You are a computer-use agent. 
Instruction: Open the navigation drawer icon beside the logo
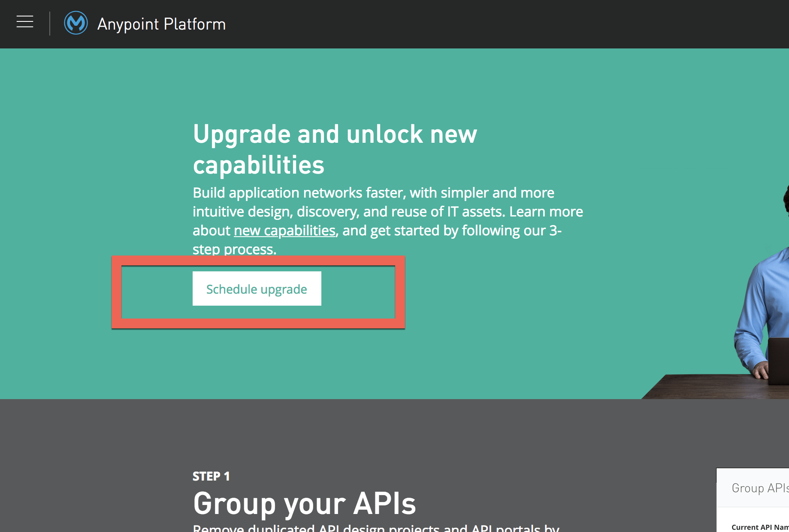pyautogui.click(x=24, y=22)
